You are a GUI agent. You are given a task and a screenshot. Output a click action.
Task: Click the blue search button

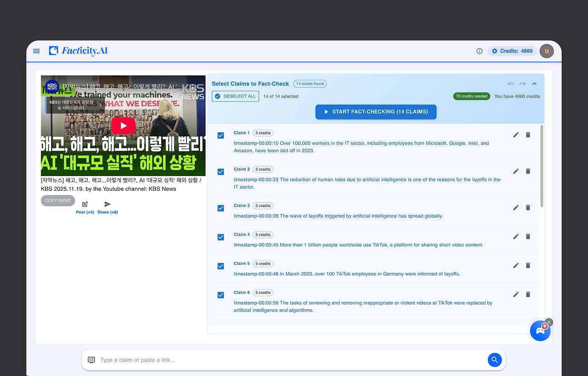point(494,360)
